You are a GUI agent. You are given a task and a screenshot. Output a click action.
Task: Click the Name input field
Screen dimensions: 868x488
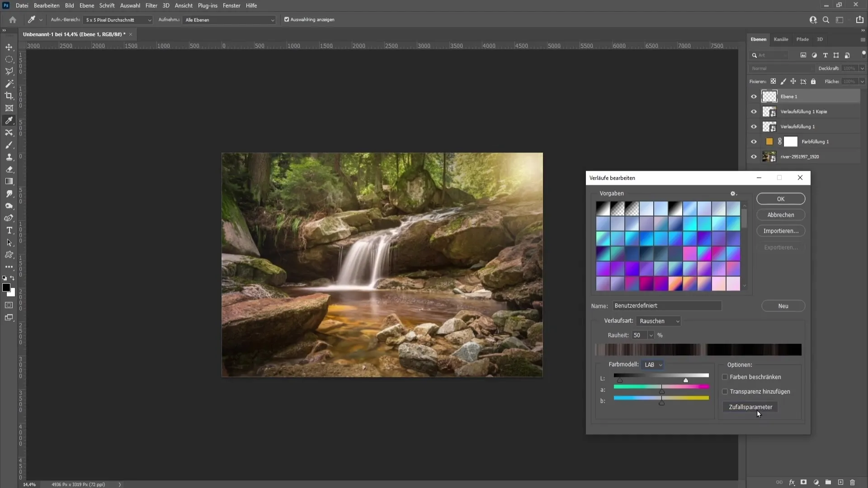point(667,305)
